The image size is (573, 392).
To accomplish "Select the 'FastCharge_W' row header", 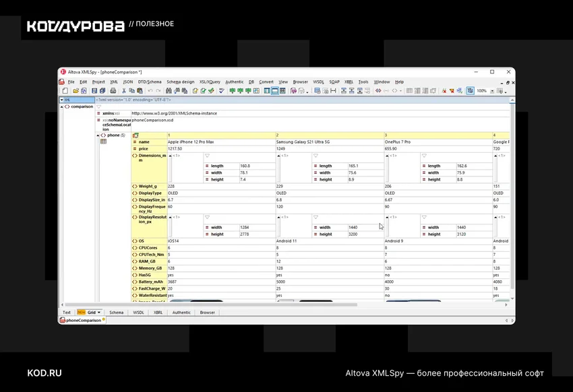I will [x=149, y=289].
